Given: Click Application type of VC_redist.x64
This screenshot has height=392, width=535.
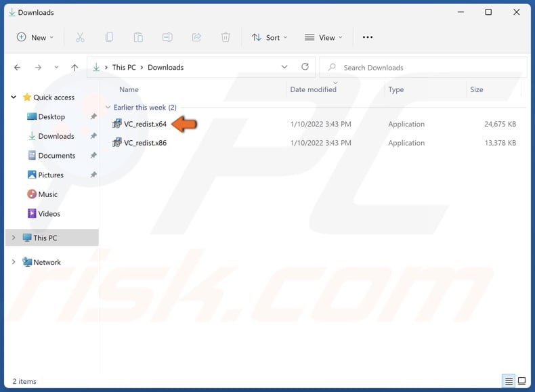Looking at the screenshot, I should click(406, 124).
